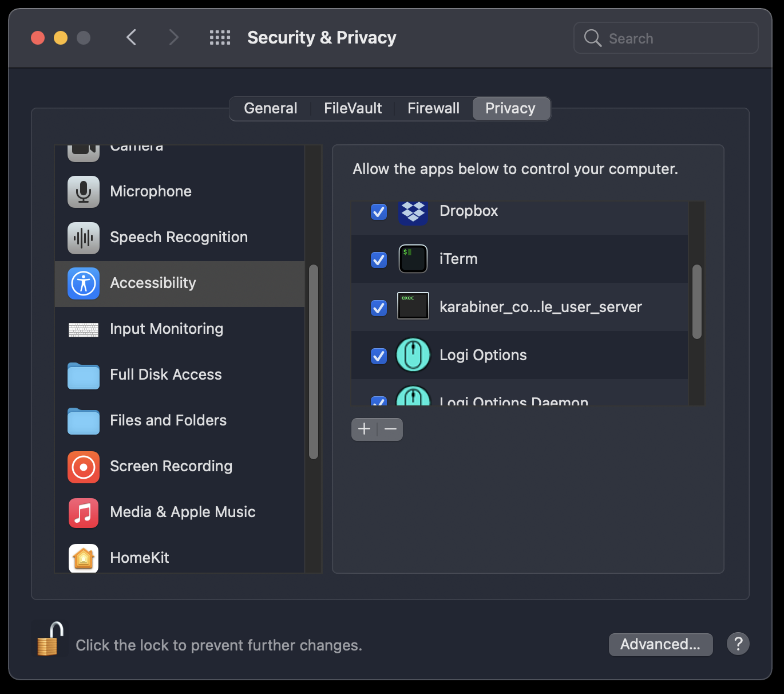This screenshot has height=694, width=784.
Task: Click the Input Monitoring keyboard icon
Action: (x=83, y=330)
